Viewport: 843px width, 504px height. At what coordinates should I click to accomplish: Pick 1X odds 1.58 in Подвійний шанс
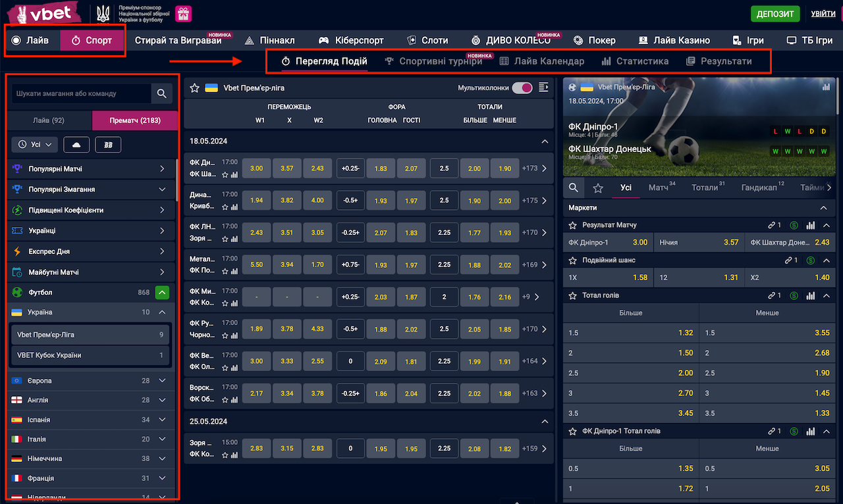coord(609,278)
